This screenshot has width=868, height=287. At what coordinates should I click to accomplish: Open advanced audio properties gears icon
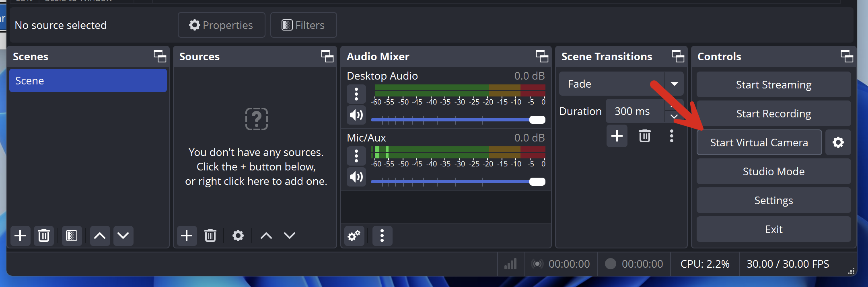(x=354, y=236)
